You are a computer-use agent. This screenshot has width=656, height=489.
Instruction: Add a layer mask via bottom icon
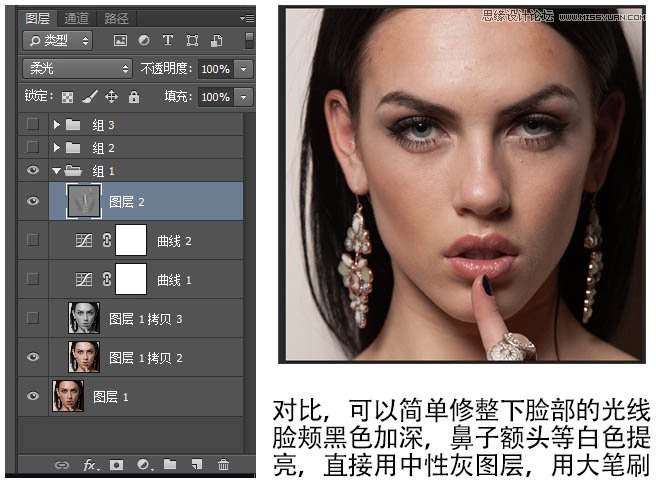click(x=117, y=465)
